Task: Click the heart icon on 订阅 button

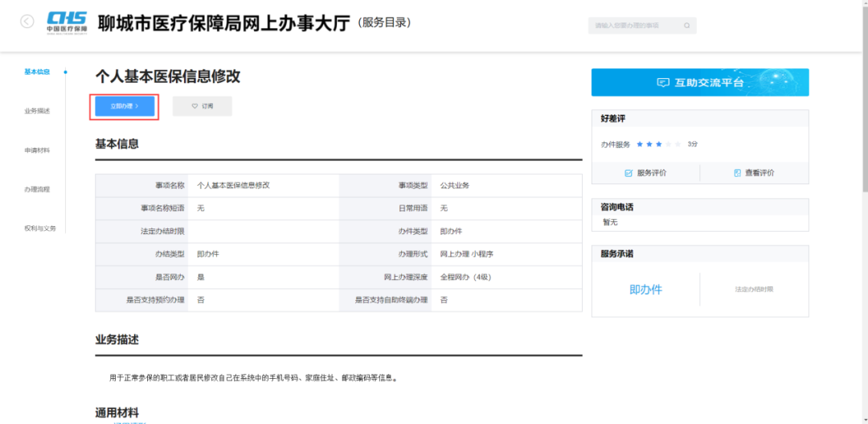Action: pos(194,106)
